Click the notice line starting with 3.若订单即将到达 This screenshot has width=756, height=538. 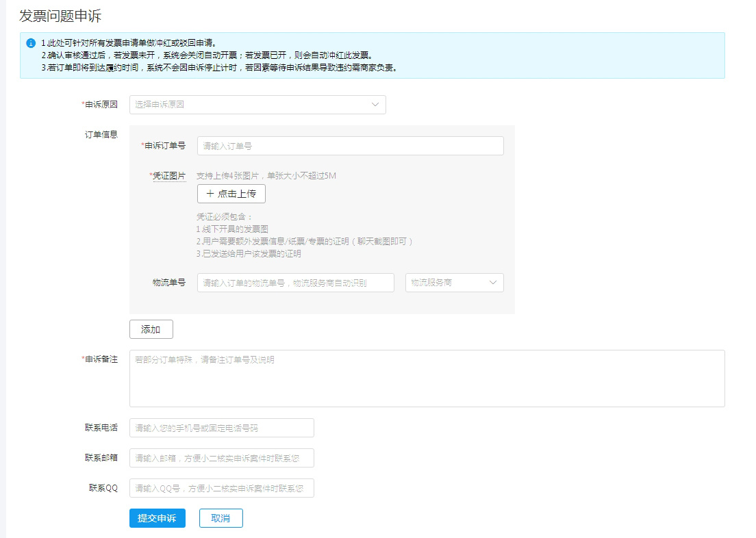coord(219,68)
